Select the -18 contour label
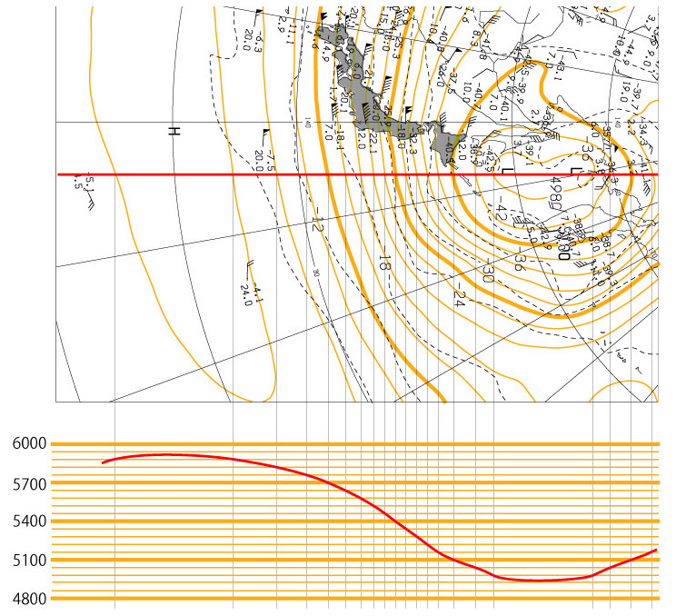Viewport: 676px width, 616px height. (385, 263)
